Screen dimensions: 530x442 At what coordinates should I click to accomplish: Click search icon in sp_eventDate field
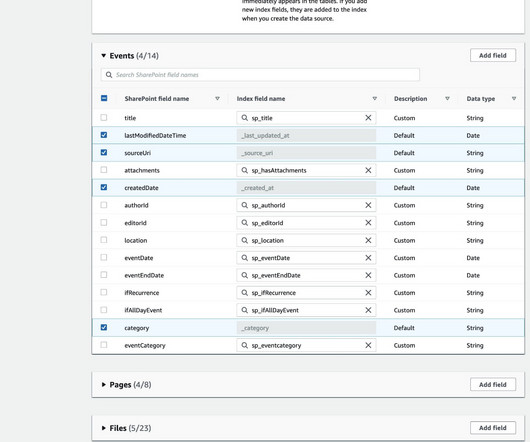[244, 258]
